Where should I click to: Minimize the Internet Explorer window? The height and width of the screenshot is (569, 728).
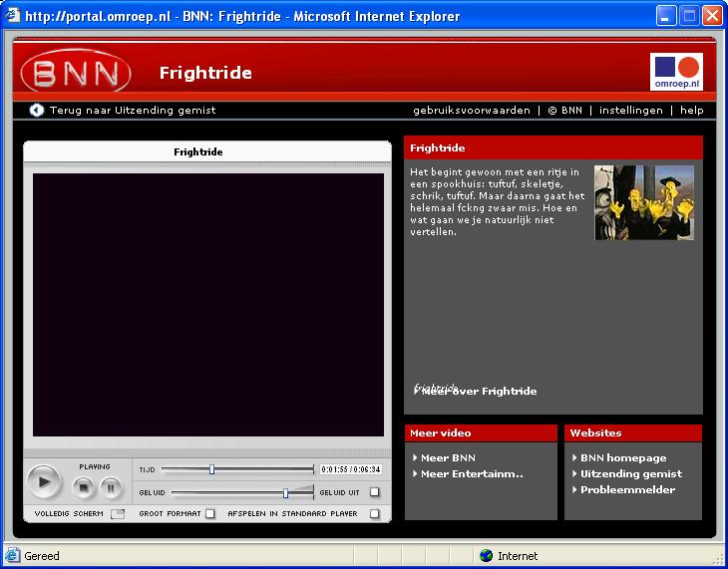(x=666, y=16)
